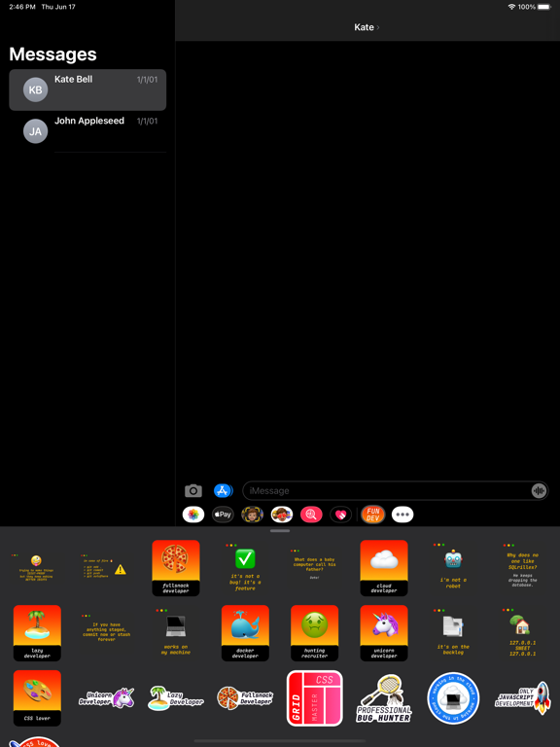The width and height of the screenshot is (560, 747).
Task: Open Kate contact details in header
Action: click(x=367, y=27)
